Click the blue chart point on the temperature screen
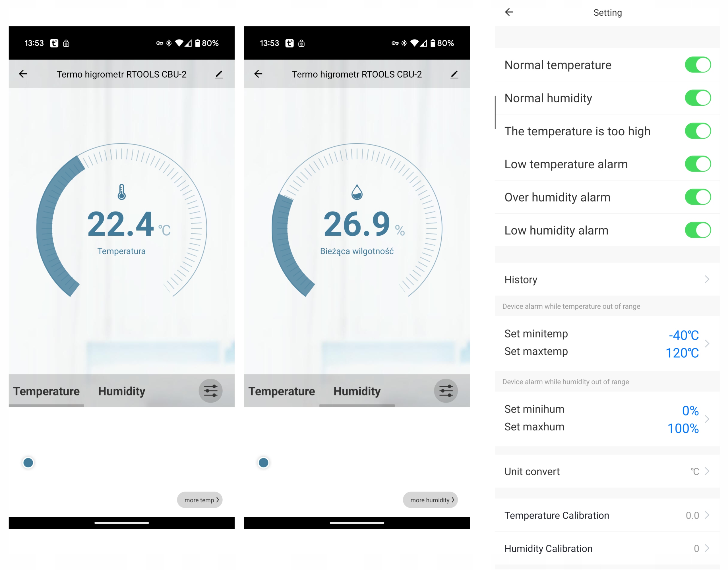This screenshot has height=570, width=728. (x=28, y=463)
